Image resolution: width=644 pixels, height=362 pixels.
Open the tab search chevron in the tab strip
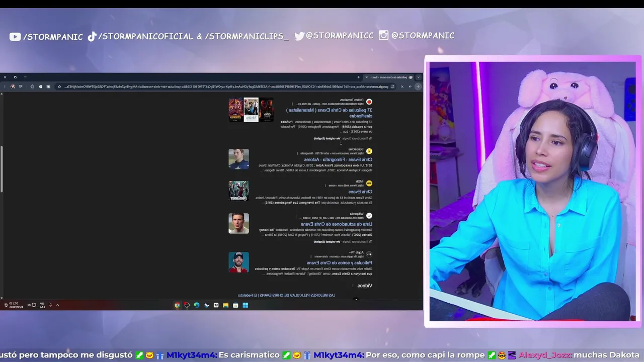pos(418,77)
